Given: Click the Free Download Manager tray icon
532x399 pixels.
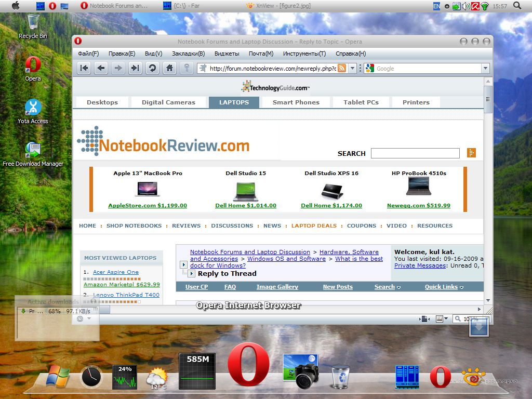Looking at the screenshot, I should (457, 6).
